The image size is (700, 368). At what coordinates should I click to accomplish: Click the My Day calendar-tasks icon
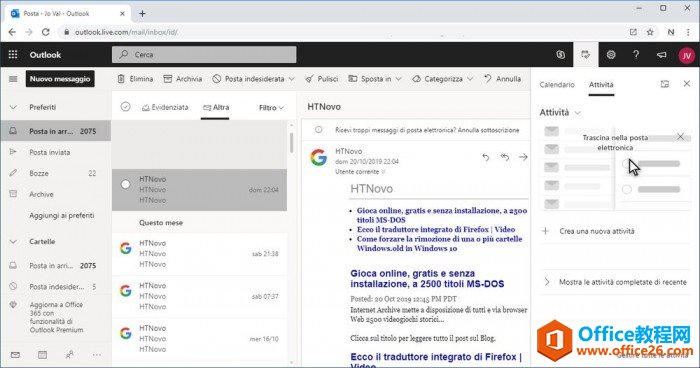(585, 54)
